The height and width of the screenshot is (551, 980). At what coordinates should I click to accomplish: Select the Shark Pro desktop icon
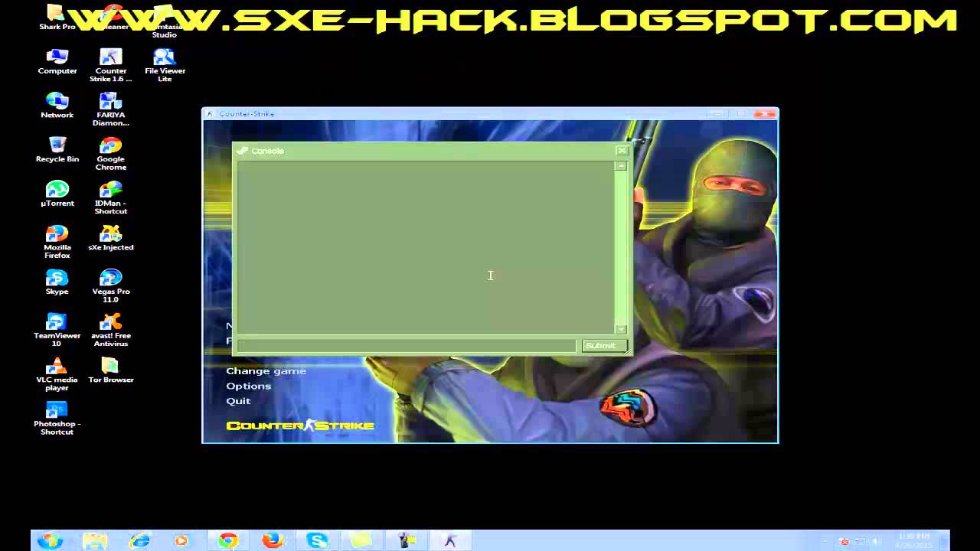57,19
